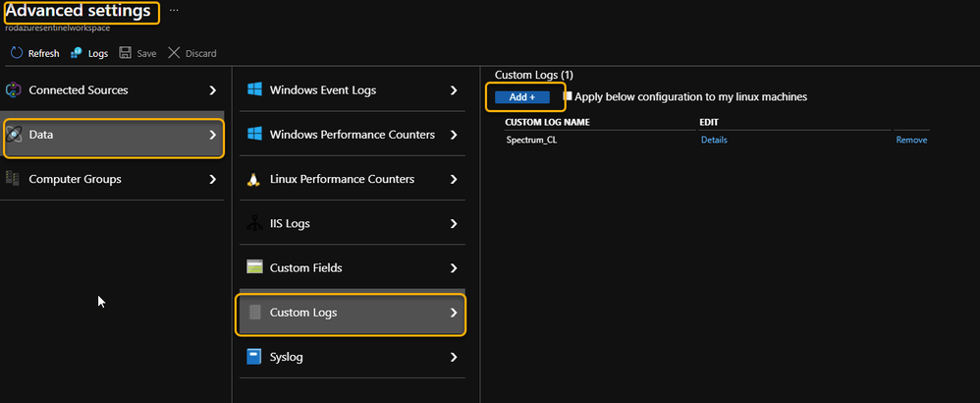Screen dimensions: 980x403
Task: Expand Linux Performance Counters chevron
Action: coord(454,179)
